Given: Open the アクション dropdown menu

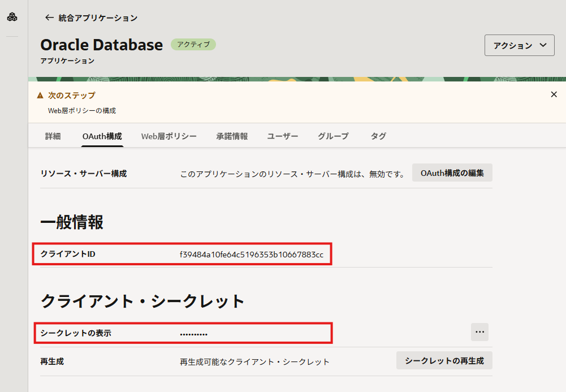Looking at the screenshot, I should click(x=519, y=45).
